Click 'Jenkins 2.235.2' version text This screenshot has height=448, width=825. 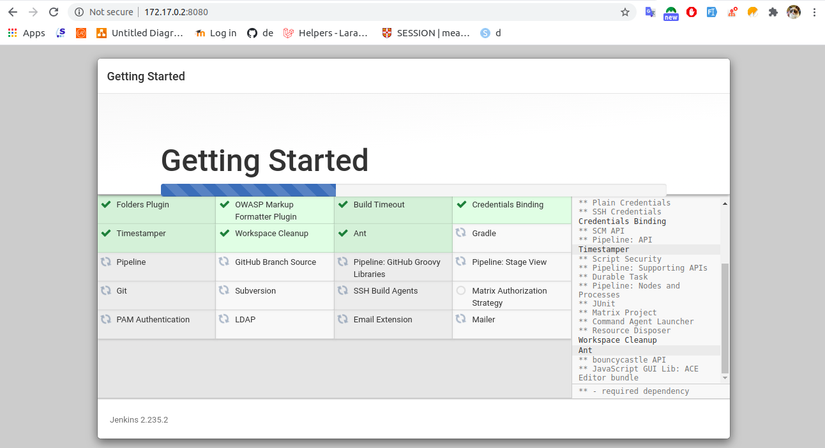tap(139, 420)
